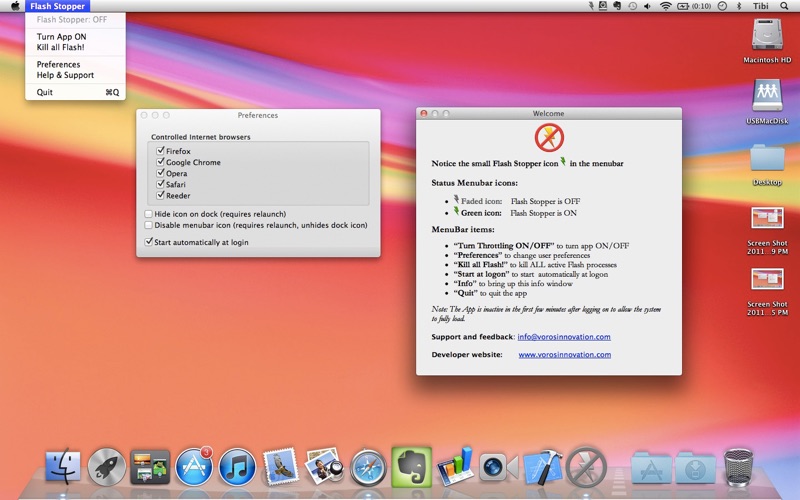Select the Screen Shot 2011...5 PM thumbnail
The height and width of the screenshot is (500, 800).
tap(767, 279)
